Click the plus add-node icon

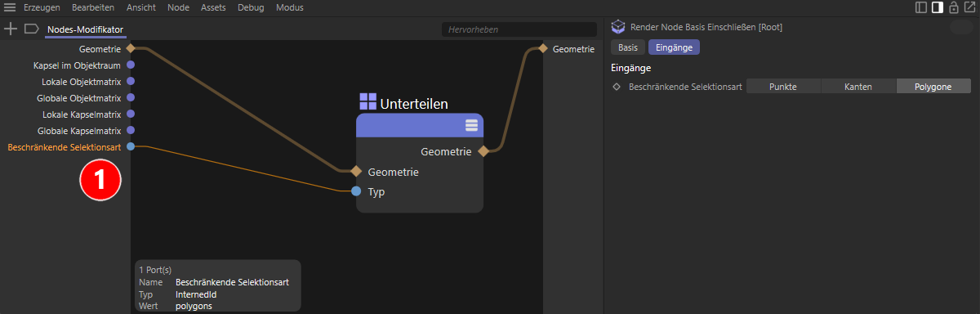[x=11, y=29]
